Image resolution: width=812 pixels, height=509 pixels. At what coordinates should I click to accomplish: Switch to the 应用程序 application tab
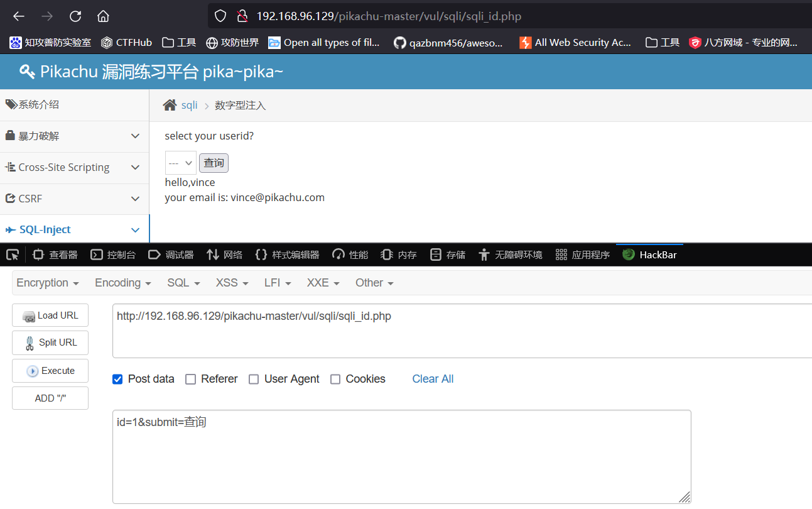pos(583,255)
